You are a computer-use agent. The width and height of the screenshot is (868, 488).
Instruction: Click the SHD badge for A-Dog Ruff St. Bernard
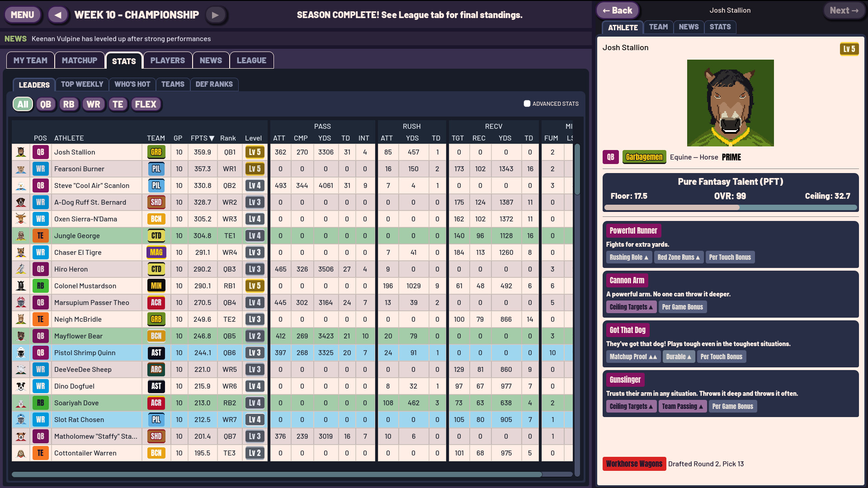(156, 202)
